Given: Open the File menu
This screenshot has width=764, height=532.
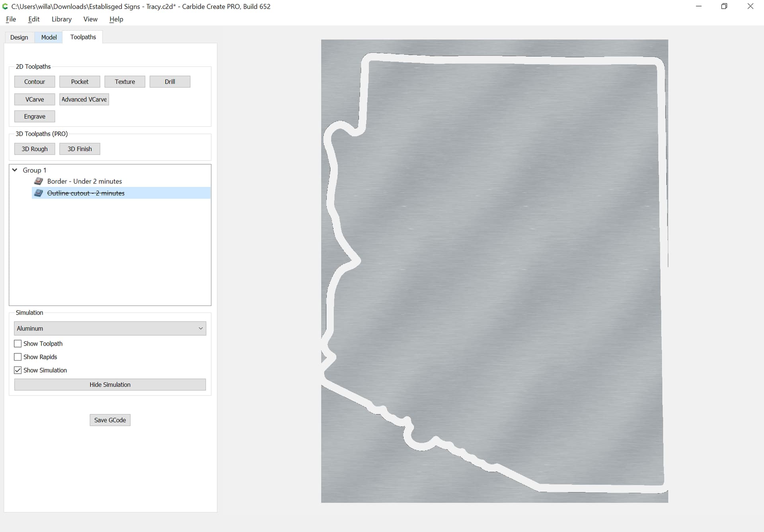Looking at the screenshot, I should [x=11, y=19].
